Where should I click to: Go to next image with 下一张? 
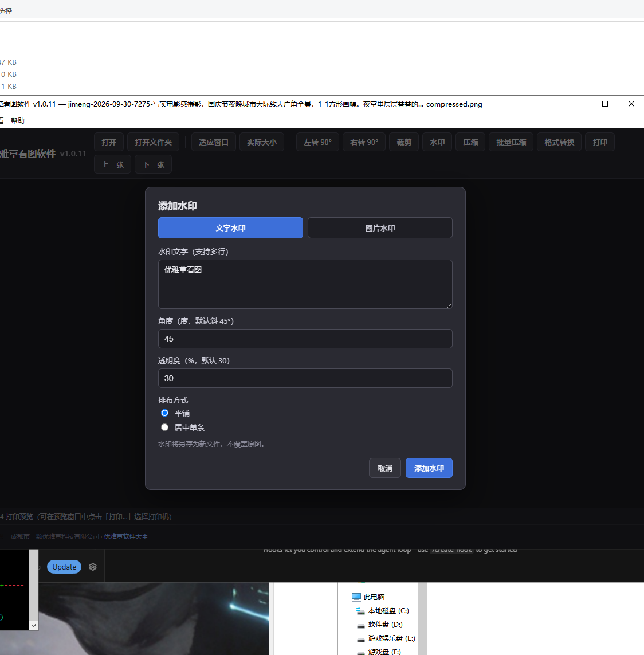154,164
